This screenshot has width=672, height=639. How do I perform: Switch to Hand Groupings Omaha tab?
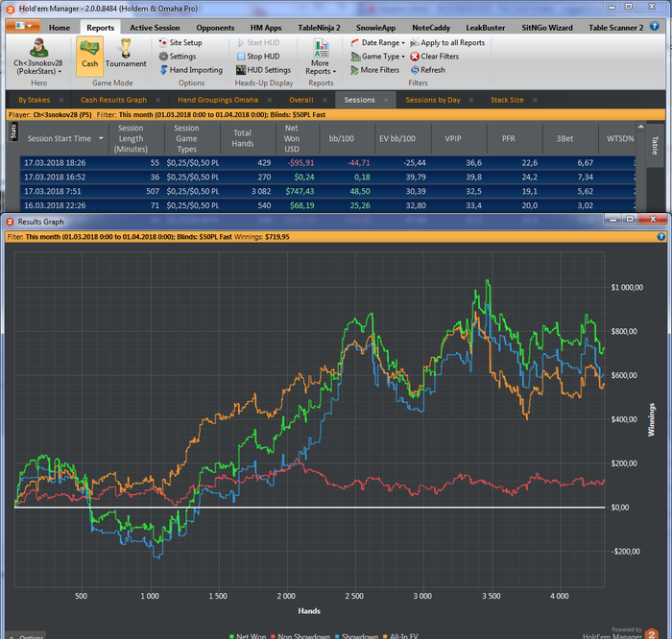[218, 100]
